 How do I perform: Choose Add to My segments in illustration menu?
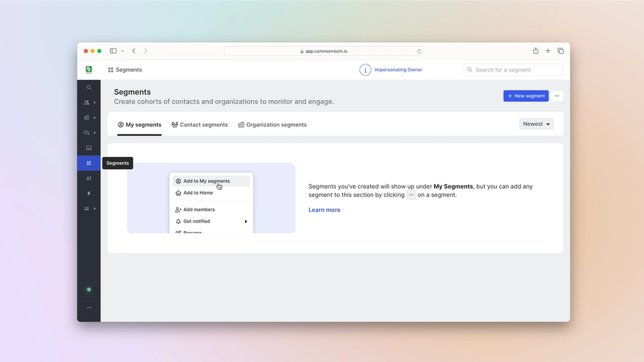(x=211, y=181)
